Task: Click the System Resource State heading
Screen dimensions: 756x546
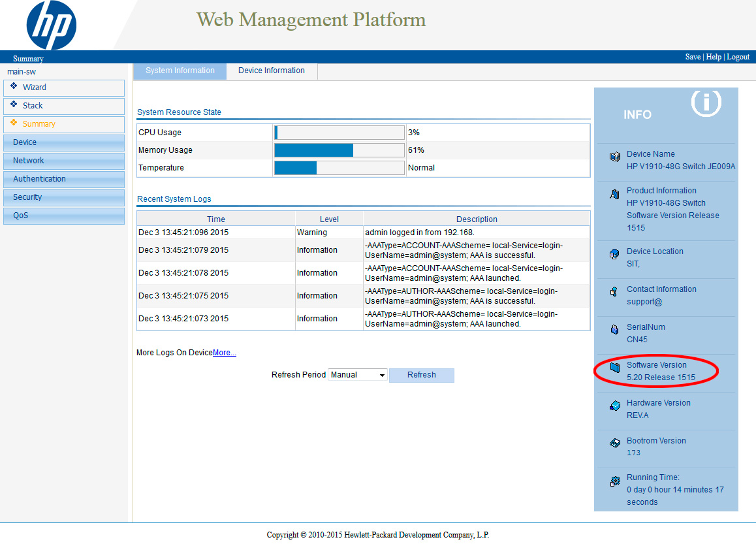Action: point(179,112)
